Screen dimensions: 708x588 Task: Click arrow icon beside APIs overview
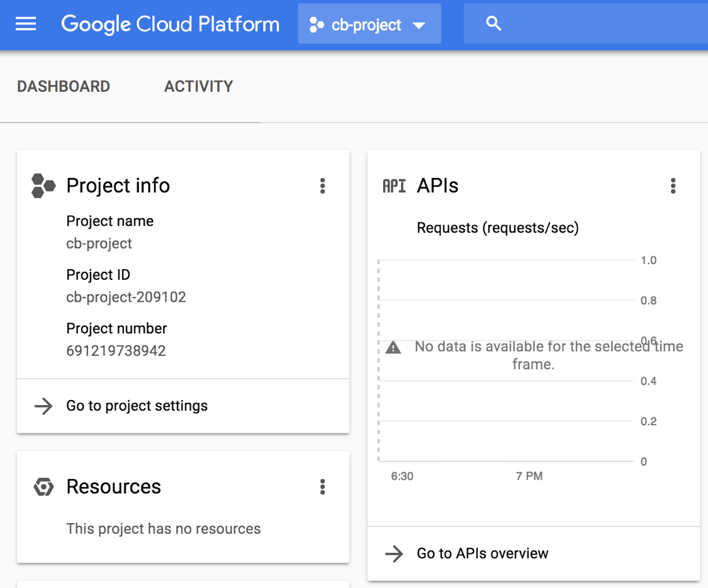click(394, 553)
